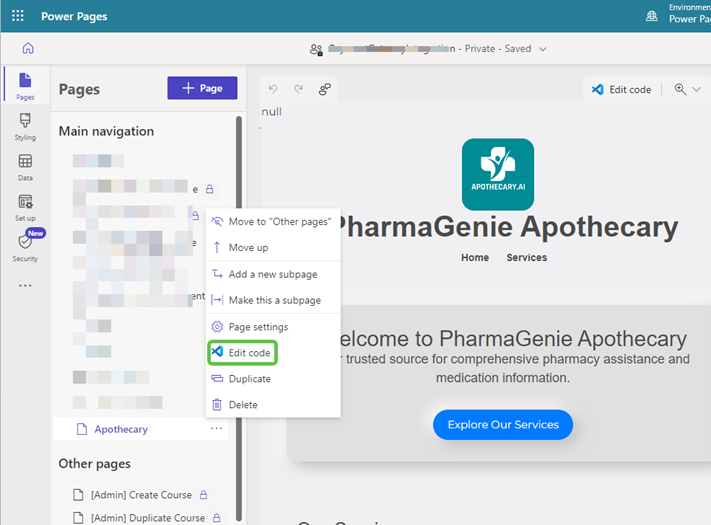Choose Make this a subpage

coord(273,300)
